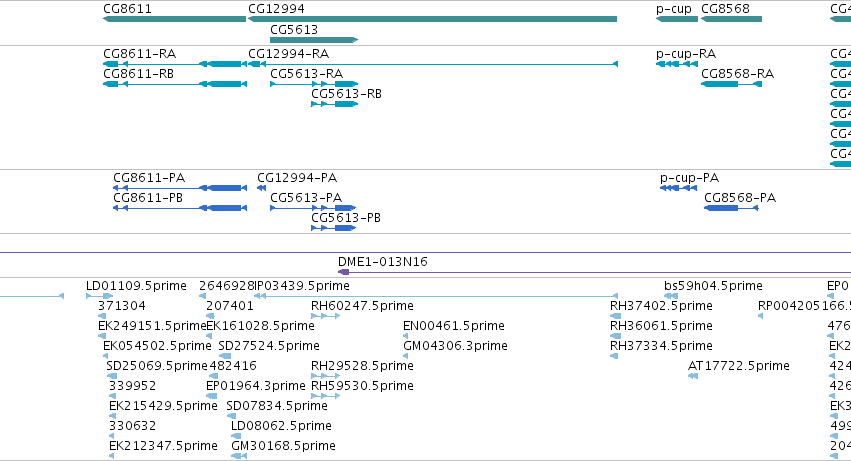Click the CG12994 gene label
The width and height of the screenshot is (851, 461).
[x=276, y=9]
